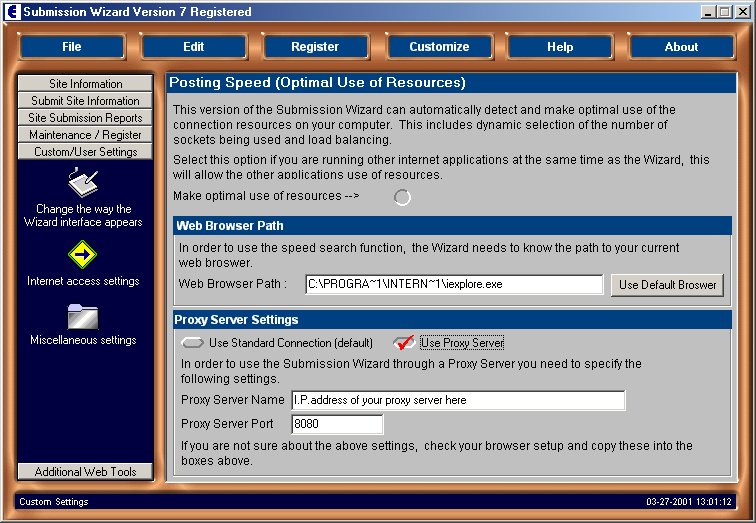
Task: Switch to Site Information section
Action: 85,83
